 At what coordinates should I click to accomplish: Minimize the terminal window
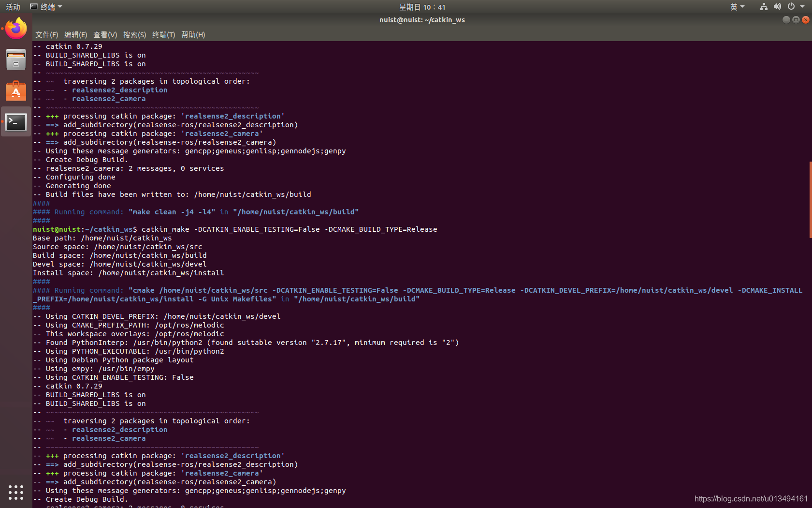(x=786, y=20)
